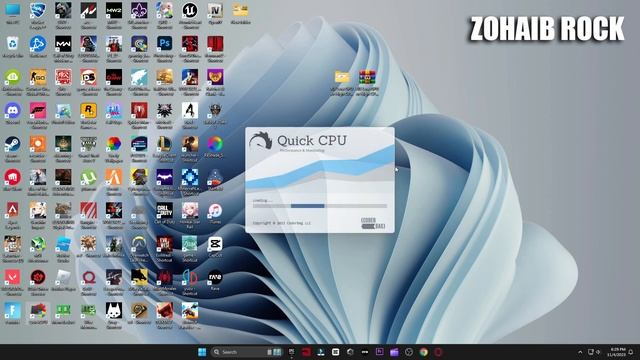Screen dimensions: 640x360
Task: Launch the Valorant shortcut
Action: pos(13,278)
